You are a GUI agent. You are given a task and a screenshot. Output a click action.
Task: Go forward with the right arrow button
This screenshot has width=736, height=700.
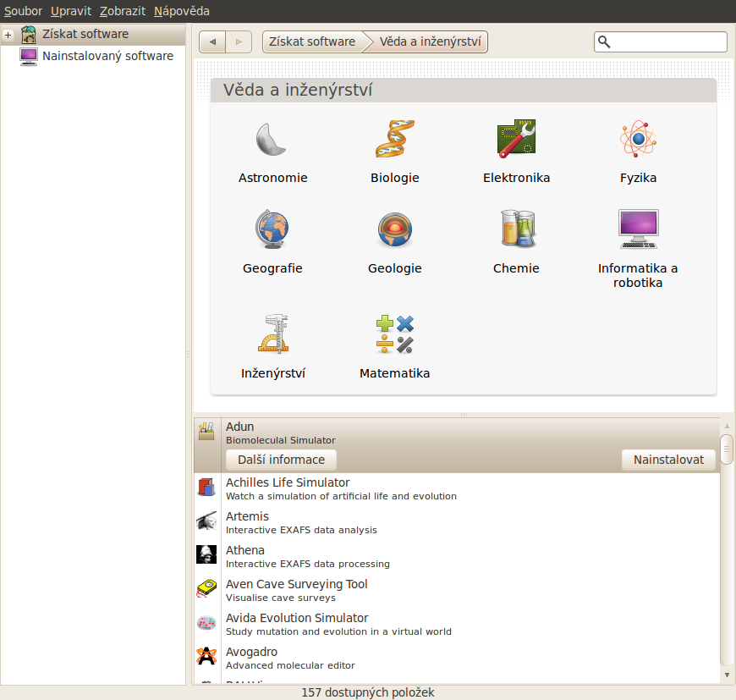(x=239, y=41)
